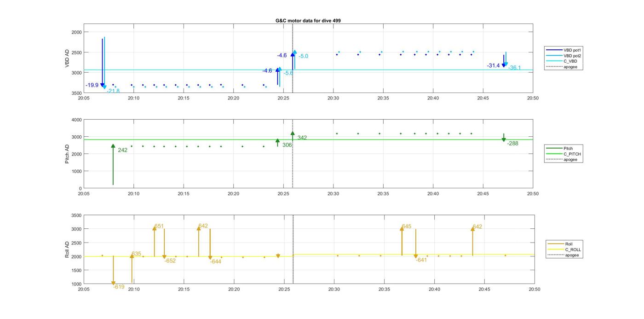This screenshot has width=644, height=319.
Task: Click the "651" roll data label
Action: coord(159,226)
